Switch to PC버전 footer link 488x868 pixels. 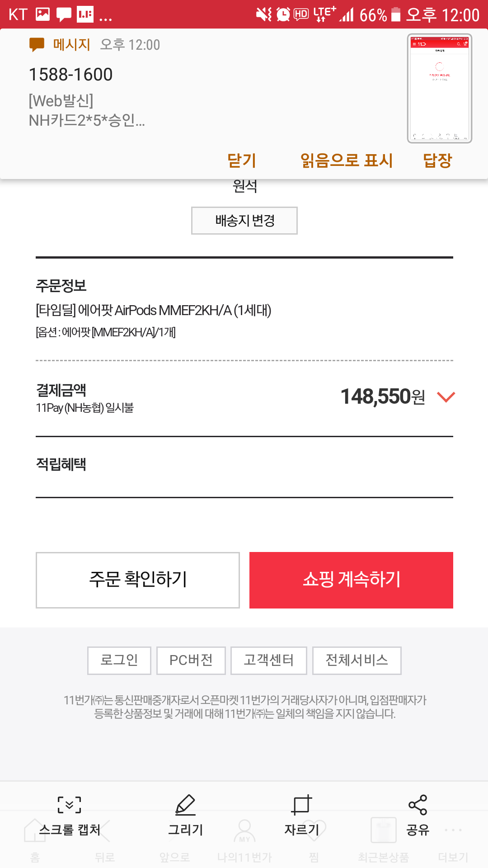tap(191, 660)
